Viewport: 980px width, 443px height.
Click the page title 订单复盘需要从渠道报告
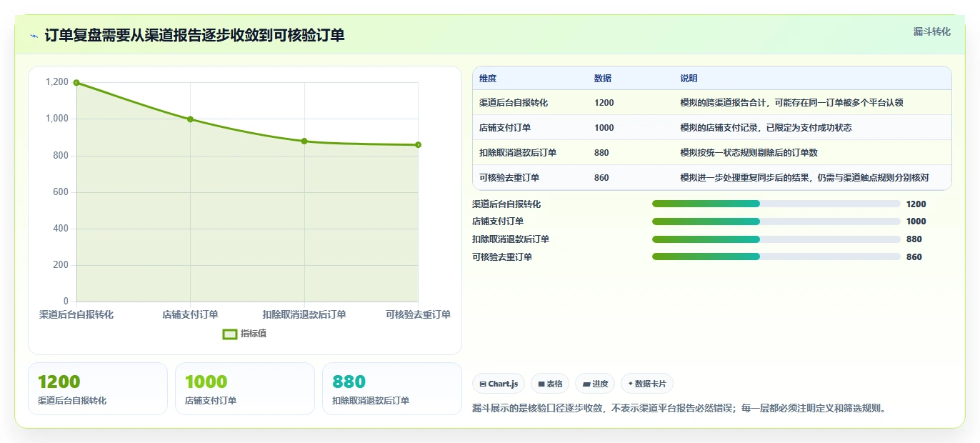tap(194, 35)
